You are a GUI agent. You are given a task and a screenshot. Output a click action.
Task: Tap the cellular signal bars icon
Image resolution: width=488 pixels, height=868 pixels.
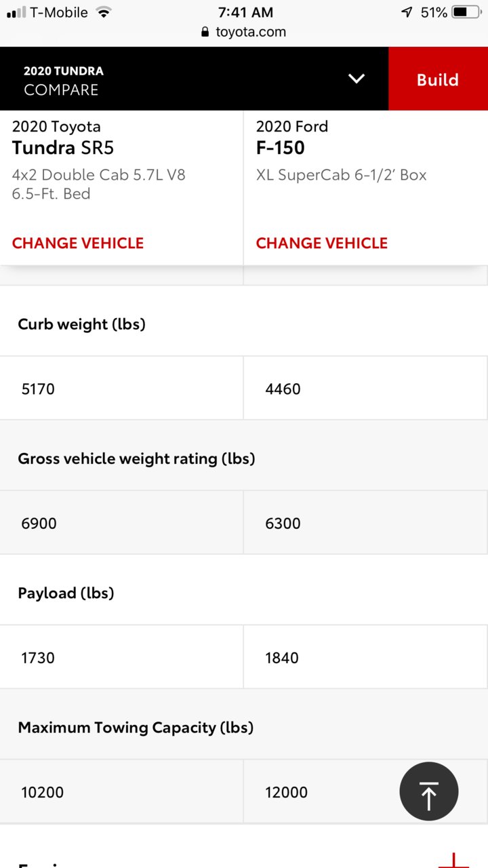[16, 12]
